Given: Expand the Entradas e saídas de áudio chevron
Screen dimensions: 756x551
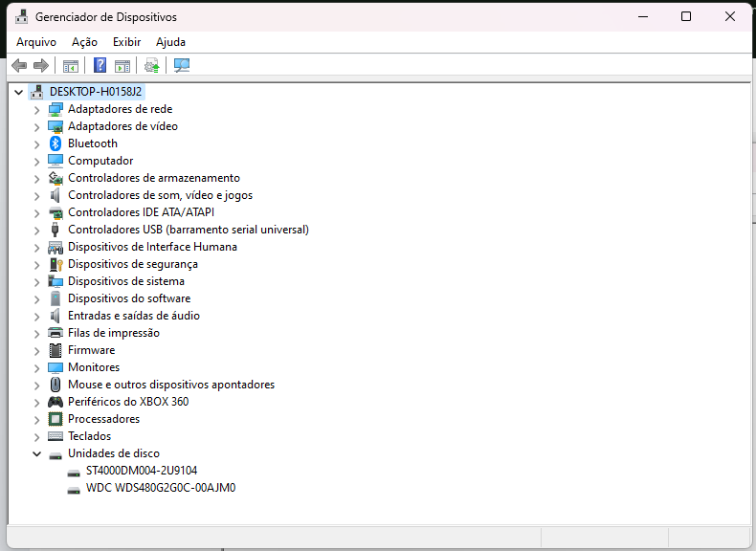Looking at the screenshot, I should pos(37,317).
